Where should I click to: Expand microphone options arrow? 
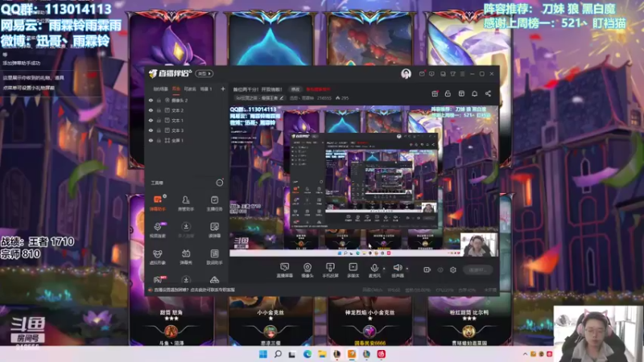coord(384,269)
